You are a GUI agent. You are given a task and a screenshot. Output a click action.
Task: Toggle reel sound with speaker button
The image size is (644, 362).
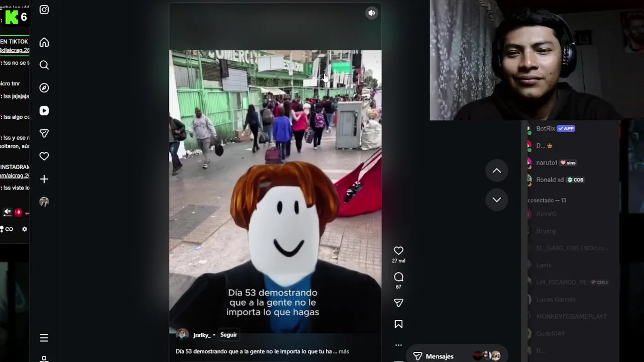[x=371, y=13]
